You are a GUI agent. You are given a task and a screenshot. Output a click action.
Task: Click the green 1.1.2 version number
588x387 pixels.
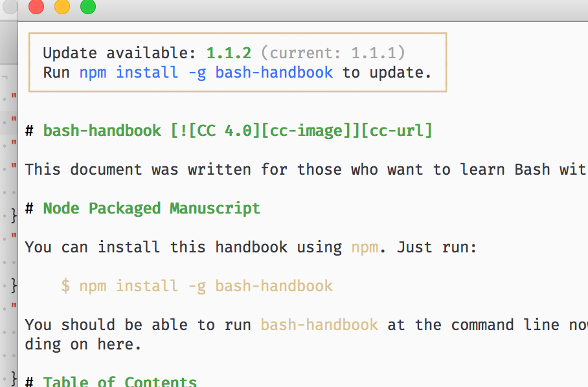[227, 52]
